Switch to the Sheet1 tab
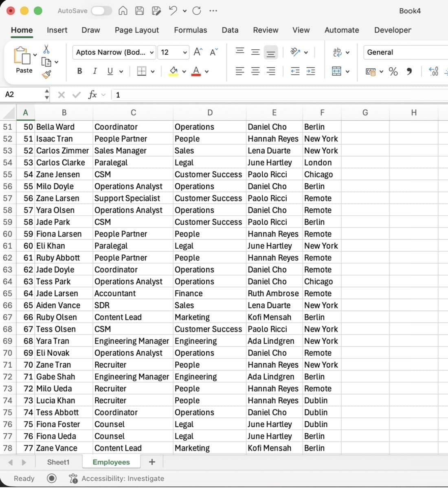The image size is (448, 488). pyautogui.click(x=58, y=462)
